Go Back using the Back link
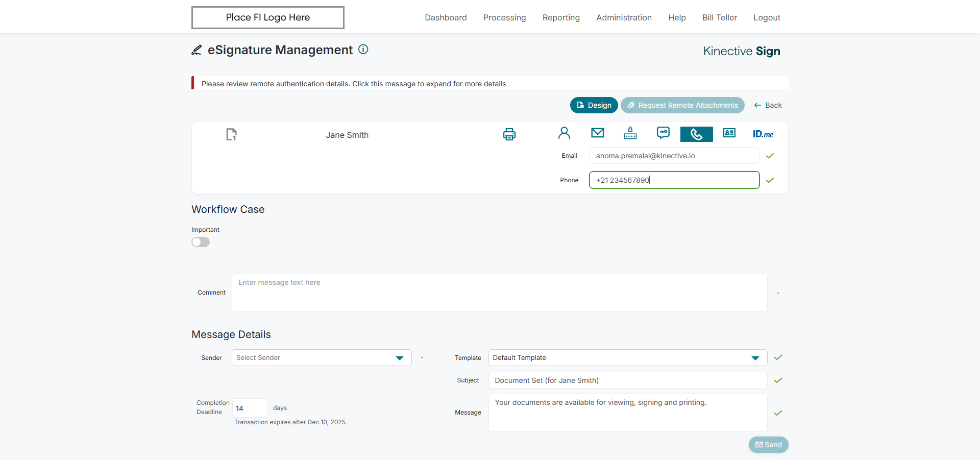This screenshot has height=460, width=980. (x=768, y=105)
